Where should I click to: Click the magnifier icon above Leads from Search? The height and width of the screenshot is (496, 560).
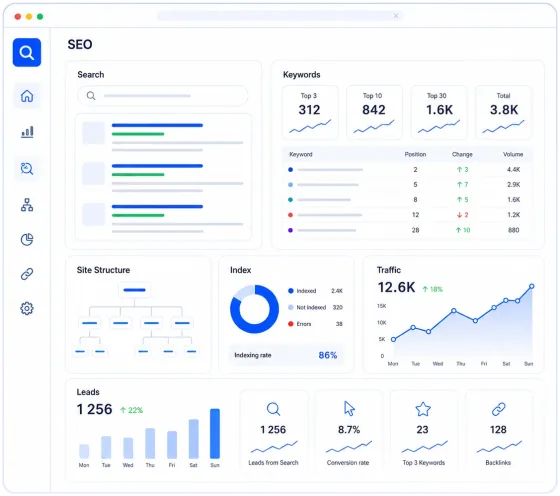pyautogui.click(x=274, y=409)
